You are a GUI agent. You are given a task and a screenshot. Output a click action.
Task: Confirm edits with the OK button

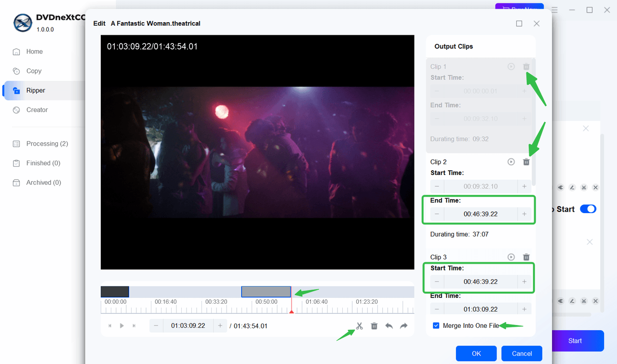(x=476, y=353)
